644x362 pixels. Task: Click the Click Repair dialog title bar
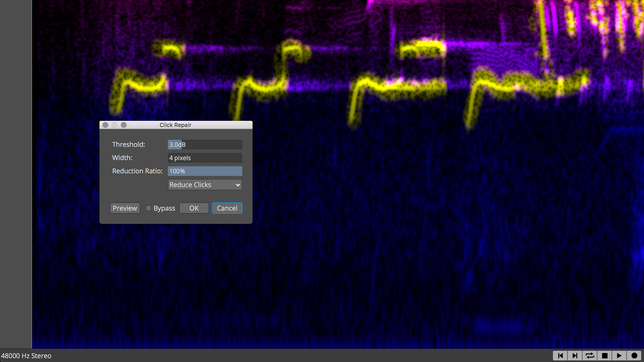coord(176,125)
